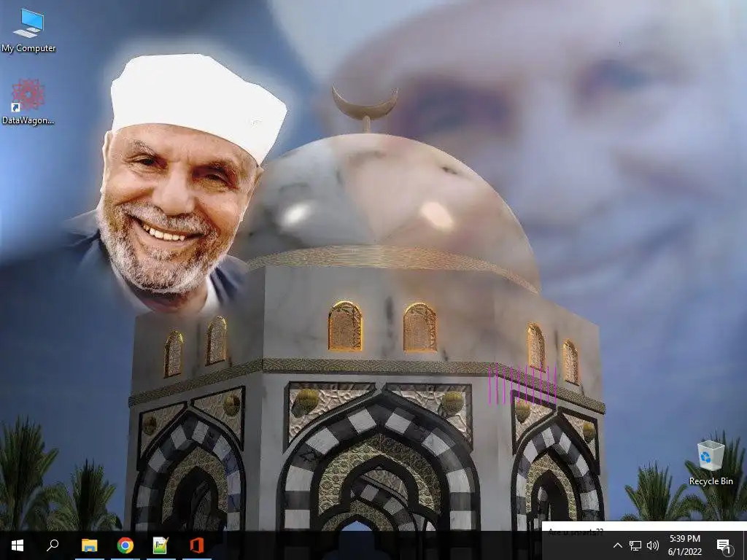Screen dimensions: 747x560
Task: Open the green notepad app in taskbar
Action: (160, 545)
